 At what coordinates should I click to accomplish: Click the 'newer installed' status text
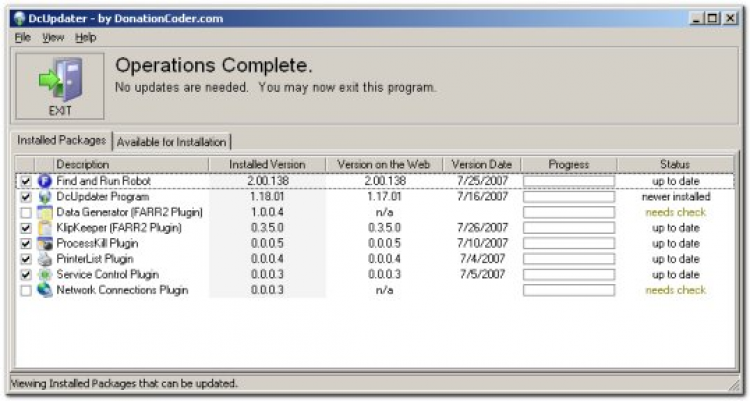(676, 197)
